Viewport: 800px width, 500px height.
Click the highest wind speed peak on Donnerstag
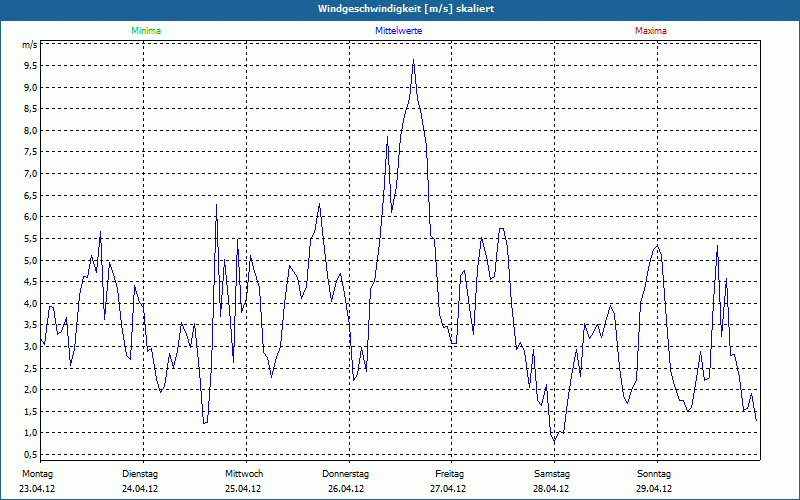[x=413, y=60]
